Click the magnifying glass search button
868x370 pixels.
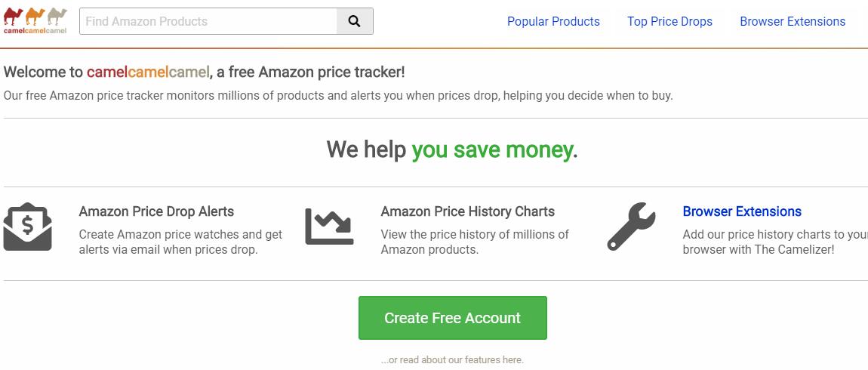click(354, 21)
